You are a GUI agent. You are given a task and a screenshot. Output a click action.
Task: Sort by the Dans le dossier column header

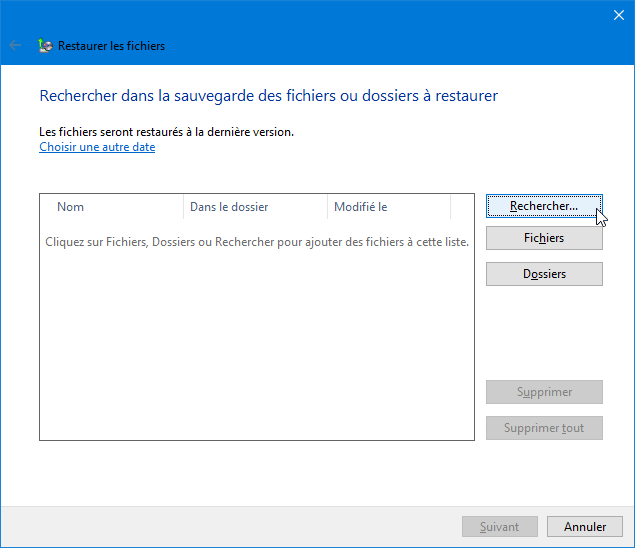pyautogui.click(x=256, y=207)
